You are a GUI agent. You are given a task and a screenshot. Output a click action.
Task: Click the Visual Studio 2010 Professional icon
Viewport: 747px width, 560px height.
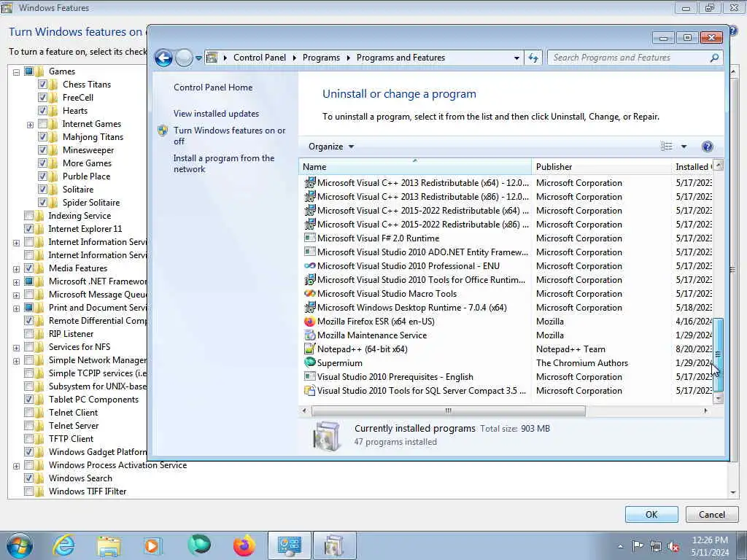coord(309,266)
